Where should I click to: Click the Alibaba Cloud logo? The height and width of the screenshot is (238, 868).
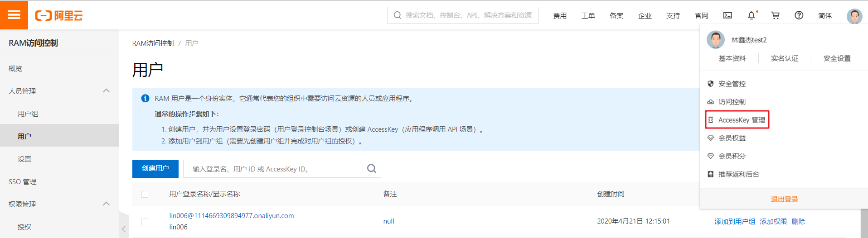click(x=59, y=16)
